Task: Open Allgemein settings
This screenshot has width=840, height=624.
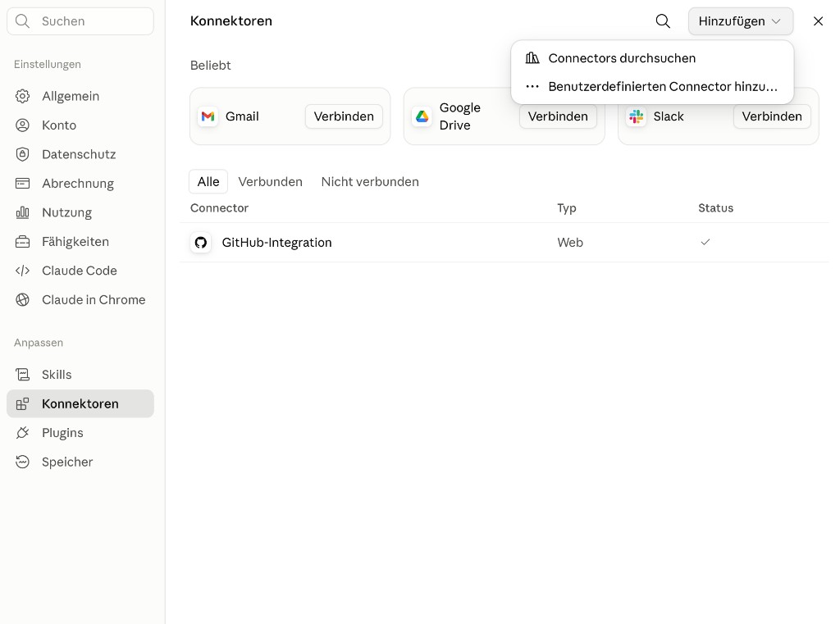Action: click(80, 97)
